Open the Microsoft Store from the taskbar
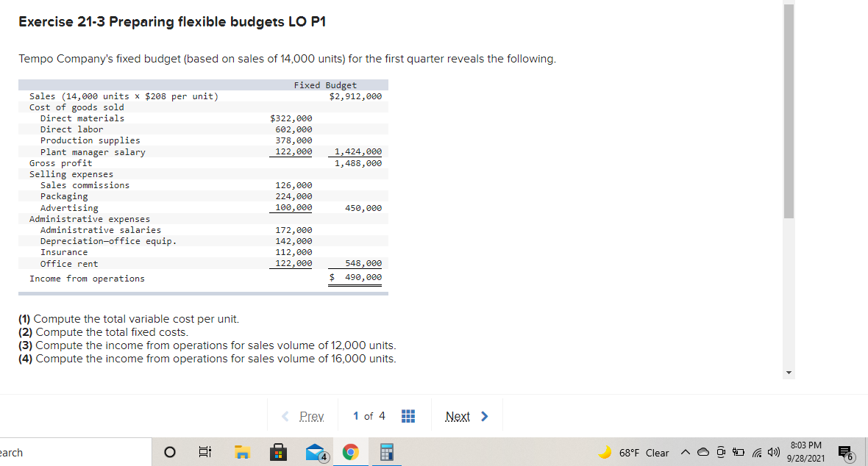Viewport: 868px width, 466px height. click(278, 452)
